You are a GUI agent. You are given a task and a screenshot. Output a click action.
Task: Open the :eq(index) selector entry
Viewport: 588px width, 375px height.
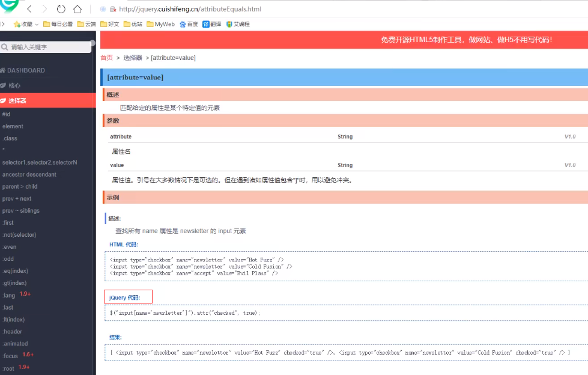(15, 270)
